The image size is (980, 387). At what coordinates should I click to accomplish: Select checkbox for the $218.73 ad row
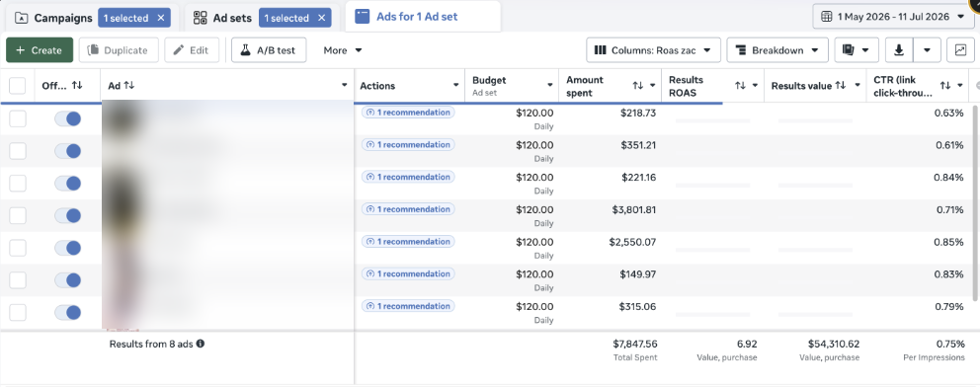pos(18,118)
